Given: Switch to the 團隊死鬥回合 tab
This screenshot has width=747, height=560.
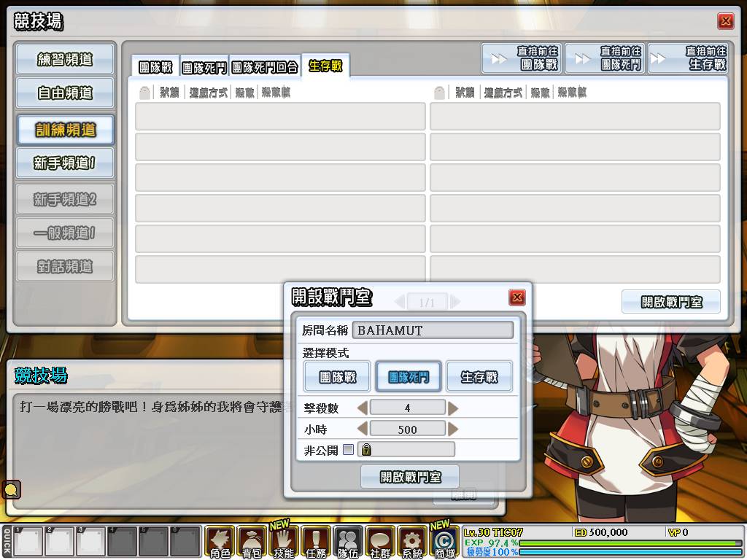Looking at the screenshot, I should click(265, 68).
